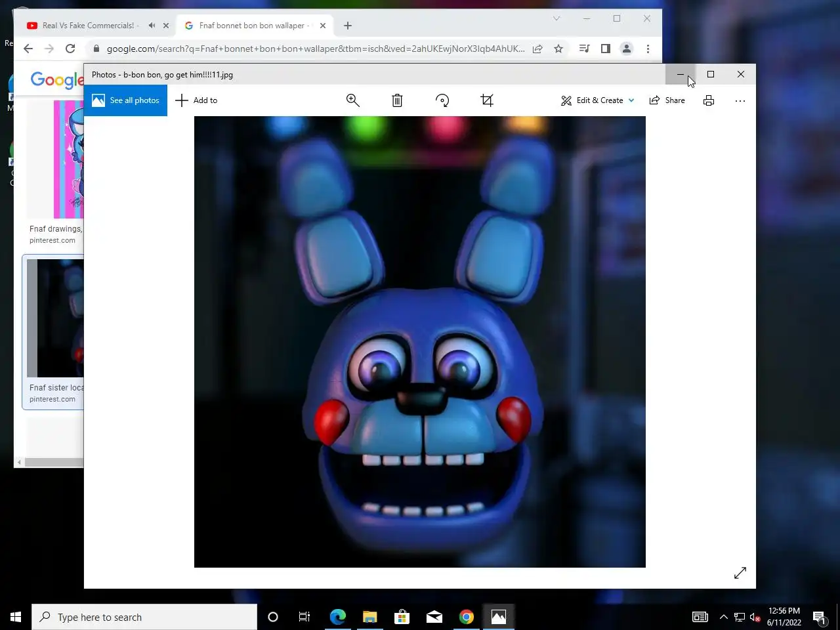Rotate the image using the rotate icon

tap(442, 100)
